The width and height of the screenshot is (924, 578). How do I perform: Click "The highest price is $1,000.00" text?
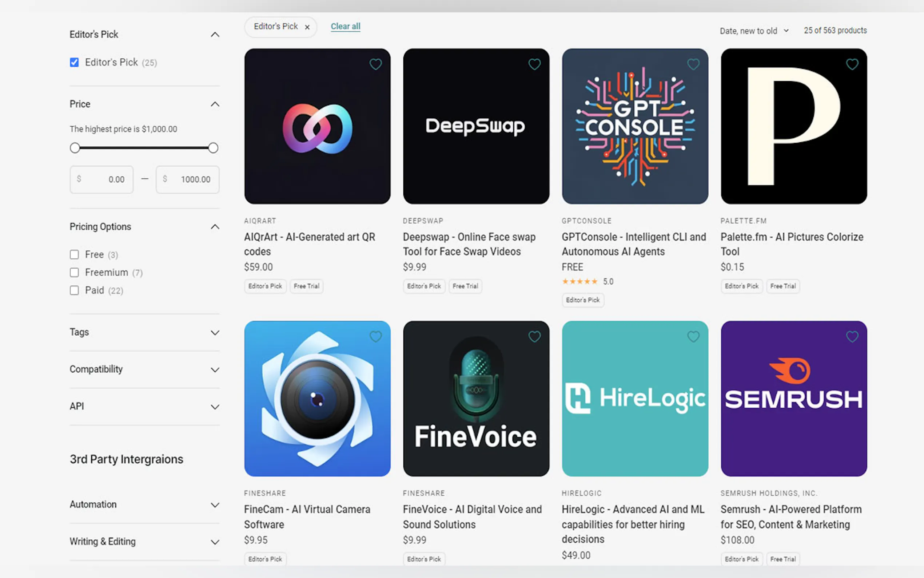click(x=123, y=129)
